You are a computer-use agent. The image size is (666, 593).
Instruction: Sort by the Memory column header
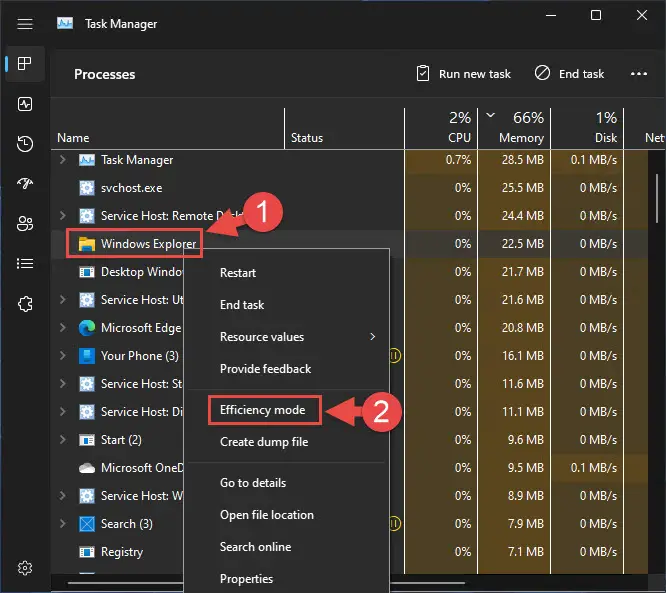click(x=514, y=129)
